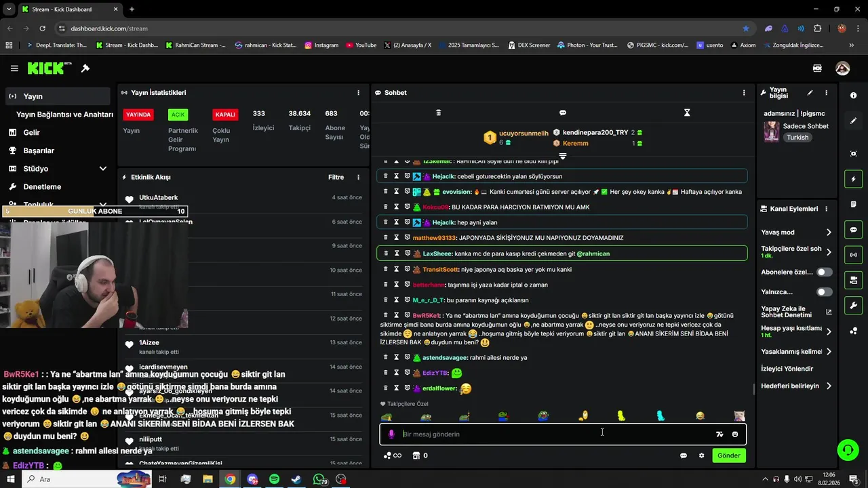Screen dimensions: 868x488
Task: Open Yayın İstatistikleri panel options menu
Action: (x=358, y=93)
